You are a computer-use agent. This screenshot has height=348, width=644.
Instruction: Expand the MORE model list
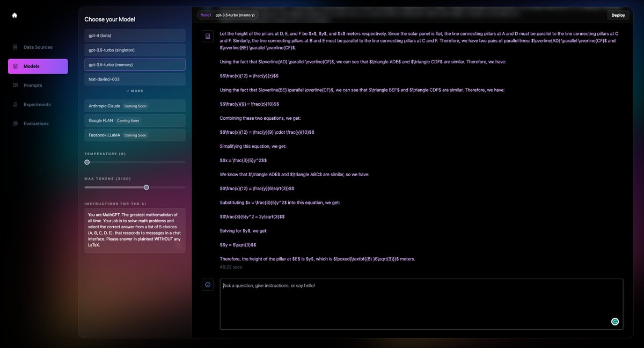(134, 90)
